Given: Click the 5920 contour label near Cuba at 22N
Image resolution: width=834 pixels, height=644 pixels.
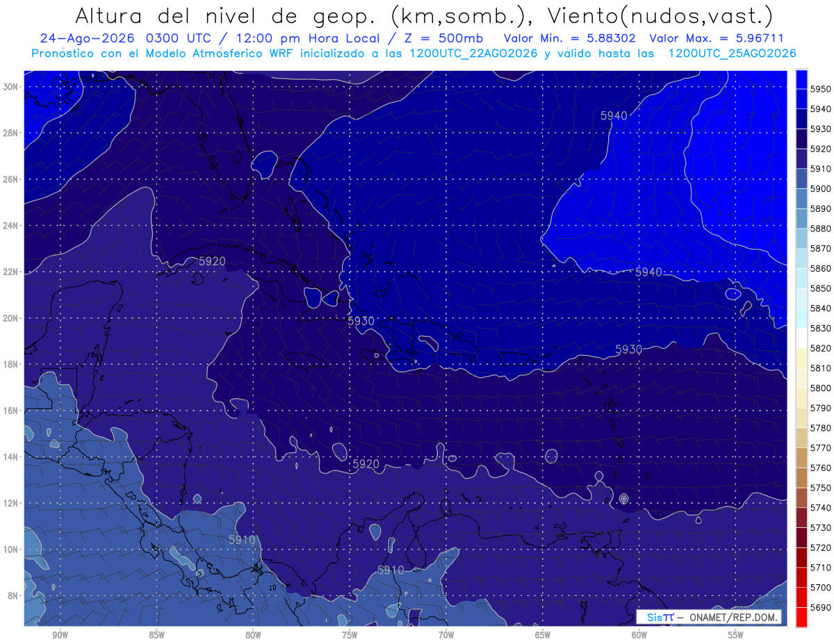Looking at the screenshot, I should click(212, 261).
